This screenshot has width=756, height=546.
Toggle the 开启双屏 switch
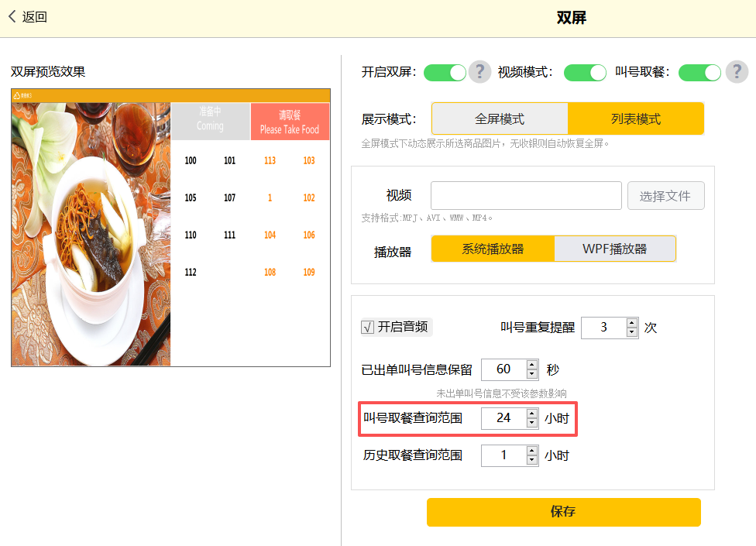pyautogui.click(x=445, y=73)
